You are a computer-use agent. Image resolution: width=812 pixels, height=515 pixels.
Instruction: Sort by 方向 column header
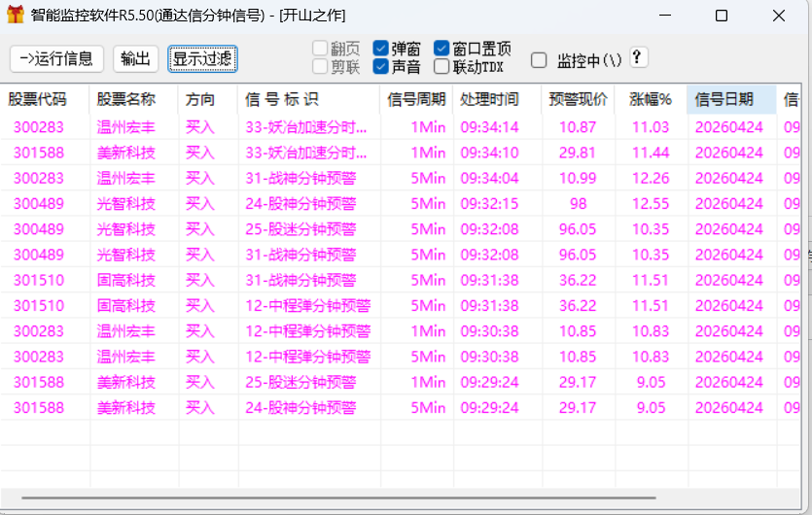208,99
